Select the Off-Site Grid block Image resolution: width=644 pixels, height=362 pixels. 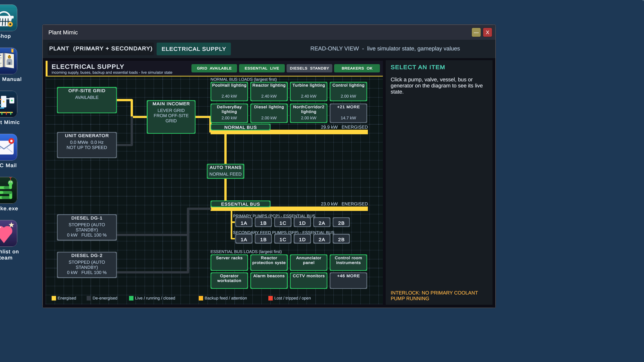pos(87,100)
